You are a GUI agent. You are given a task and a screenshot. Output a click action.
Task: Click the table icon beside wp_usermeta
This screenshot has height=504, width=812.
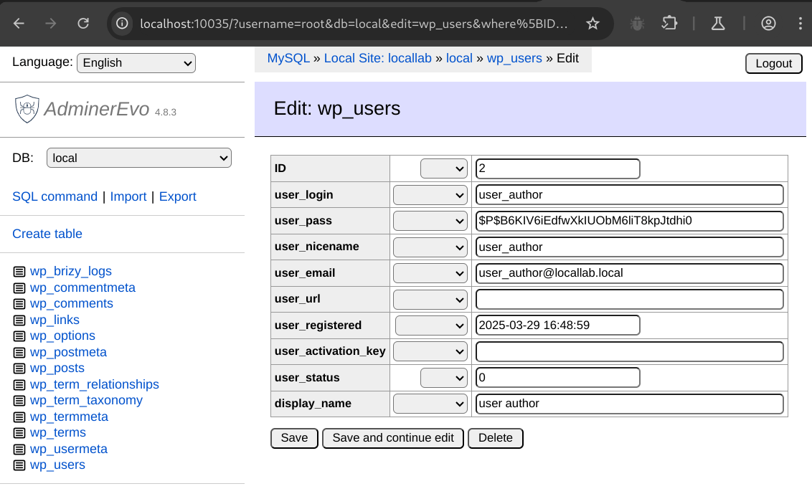coord(19,450)
